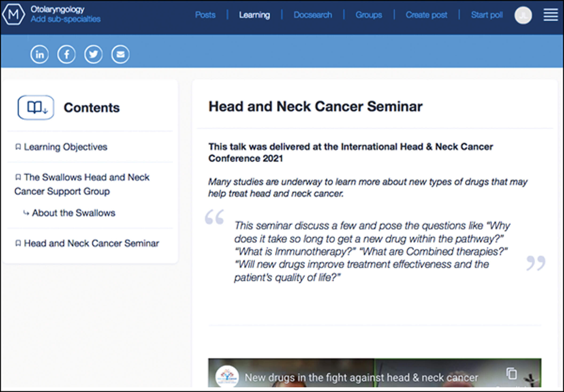The width and height of the screenshot is (564, 392).
Task: Open the Posts tab
Action: coord(205,15)
